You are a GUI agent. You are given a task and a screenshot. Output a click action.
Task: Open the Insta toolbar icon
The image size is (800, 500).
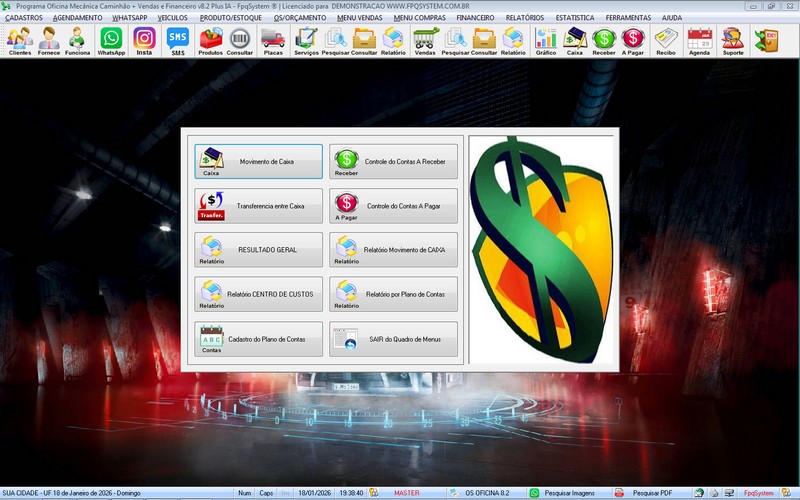144,41
